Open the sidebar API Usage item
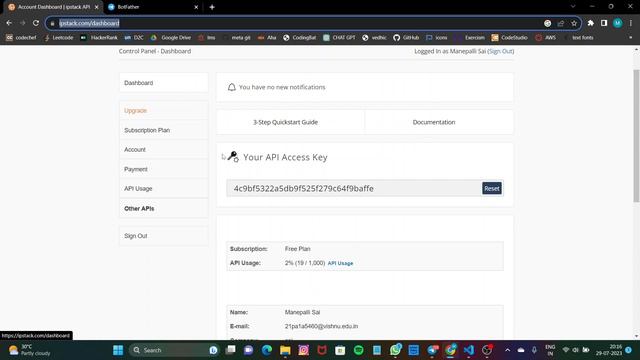 coord(164,189)
